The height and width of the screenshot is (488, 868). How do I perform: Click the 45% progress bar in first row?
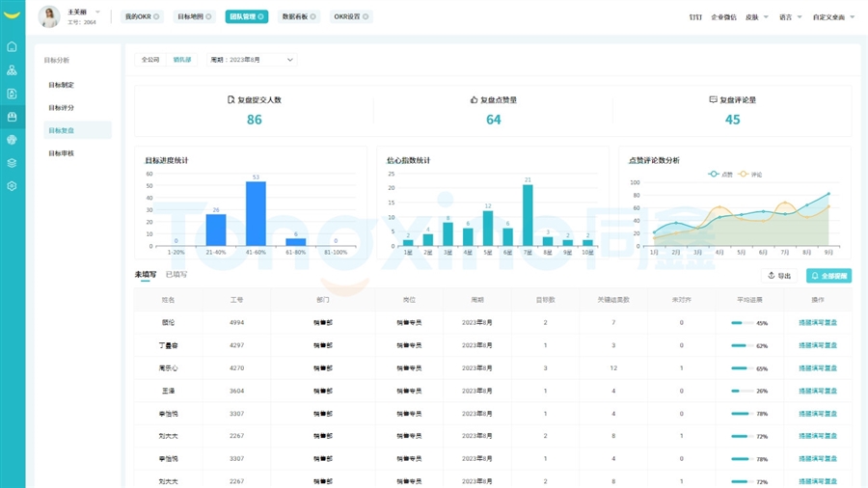(742, 323)
